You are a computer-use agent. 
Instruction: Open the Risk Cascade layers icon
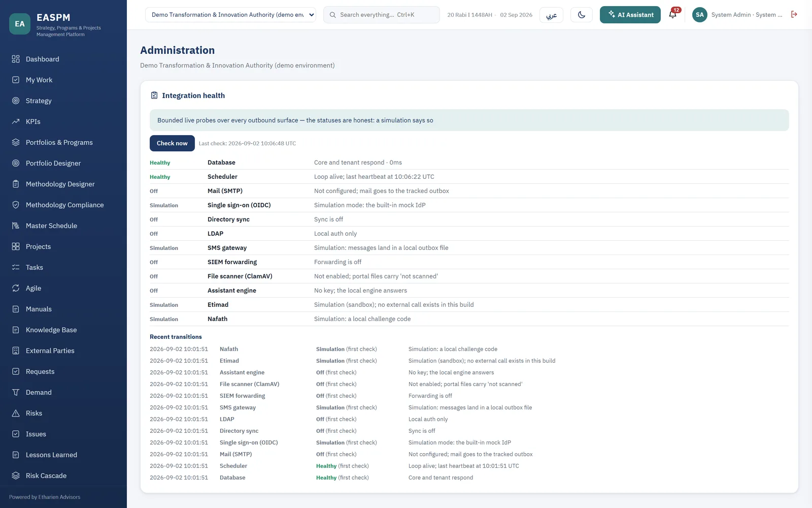(x=16, y=475)
